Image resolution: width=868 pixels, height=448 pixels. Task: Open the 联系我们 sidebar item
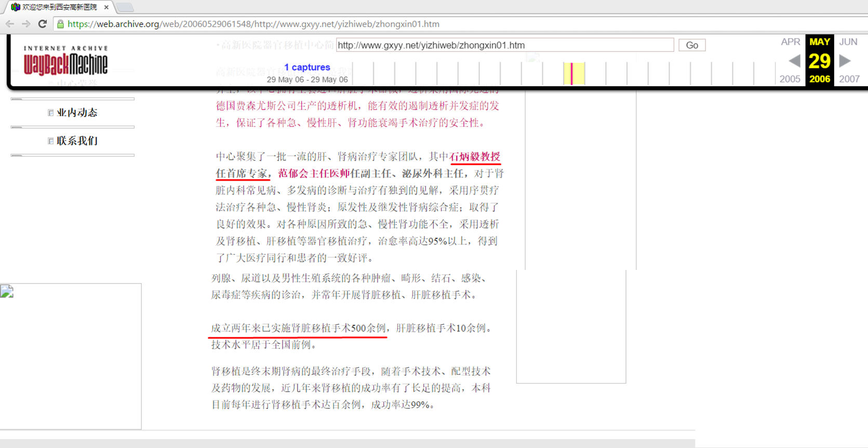(77, 141)
